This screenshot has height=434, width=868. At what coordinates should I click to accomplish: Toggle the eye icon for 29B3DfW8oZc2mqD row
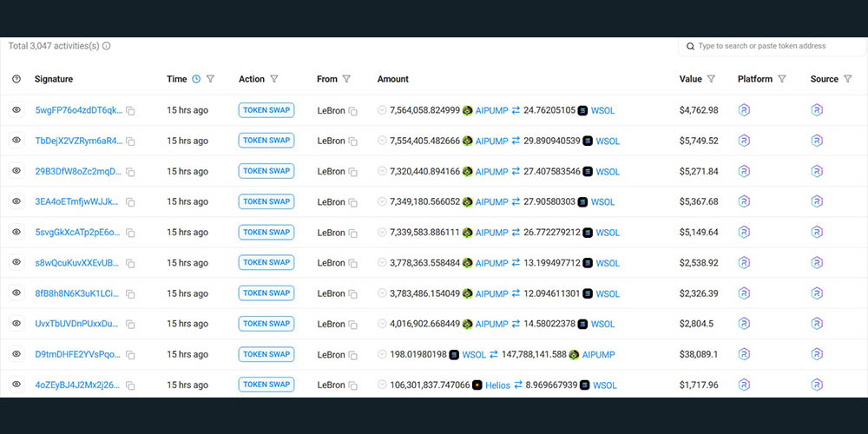point(16,171)
